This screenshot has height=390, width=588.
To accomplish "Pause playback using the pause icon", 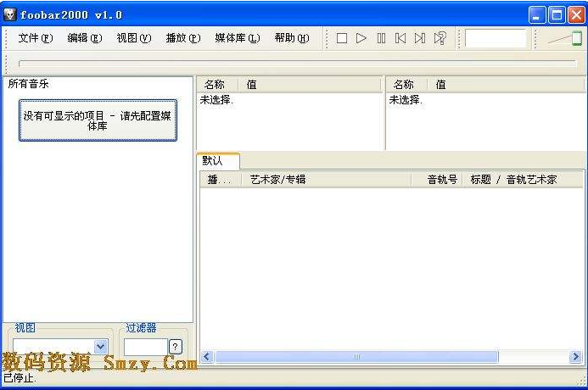I will click(381, 38).
